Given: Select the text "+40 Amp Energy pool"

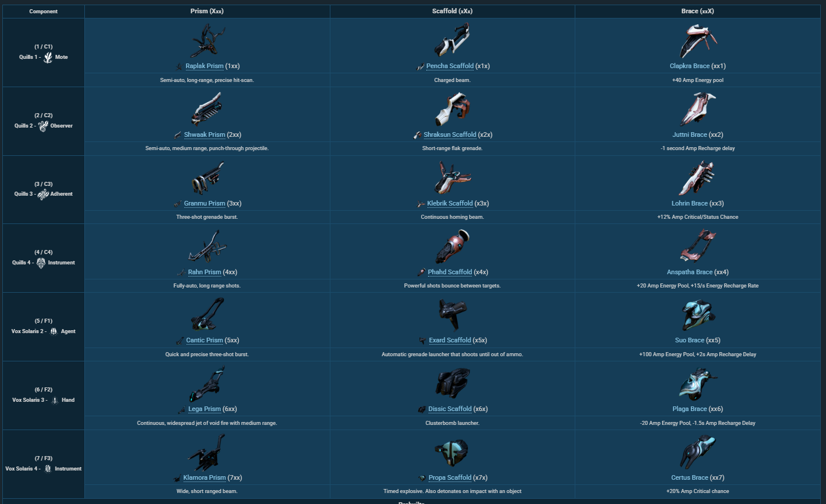Looking at the screenshot, I should point(698,80).
